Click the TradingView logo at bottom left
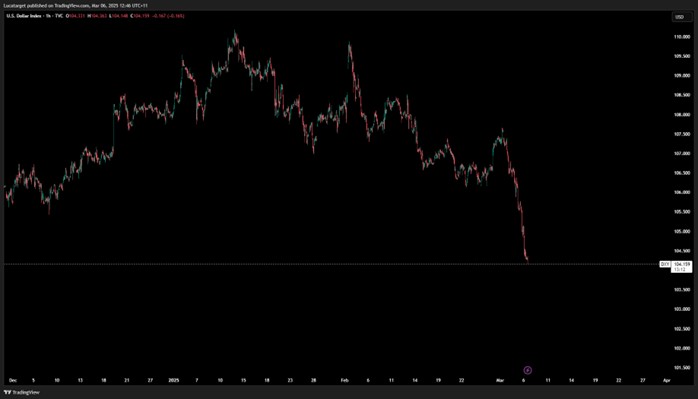 point(21,392)
